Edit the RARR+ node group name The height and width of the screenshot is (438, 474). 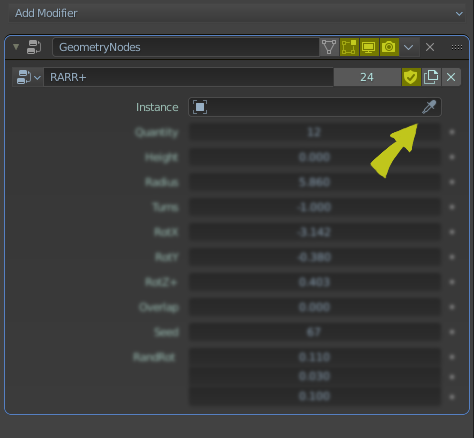pos(189,77)
